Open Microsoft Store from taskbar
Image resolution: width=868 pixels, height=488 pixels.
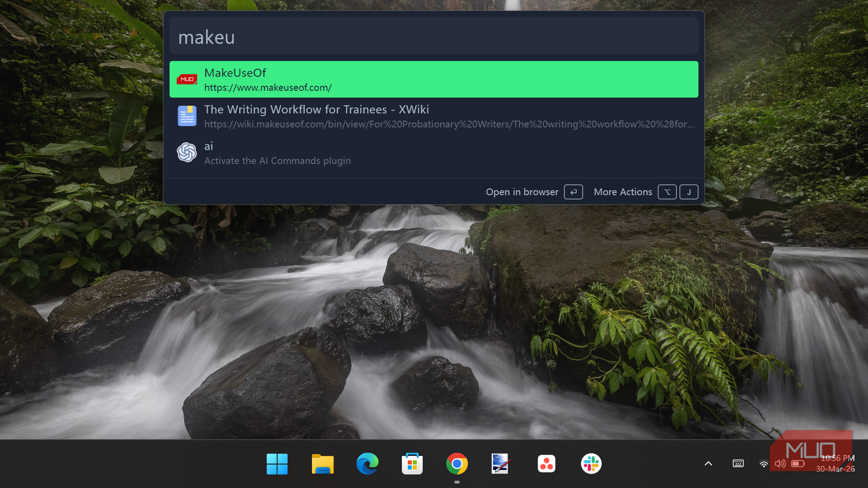coord(412,464)
